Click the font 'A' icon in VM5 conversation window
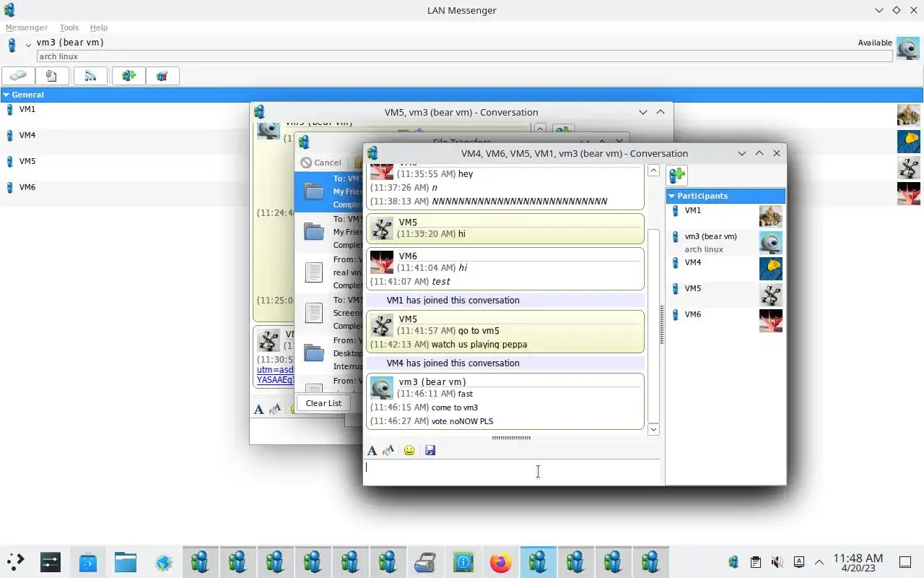Viewport: 924px width, 578px height. 259,410
